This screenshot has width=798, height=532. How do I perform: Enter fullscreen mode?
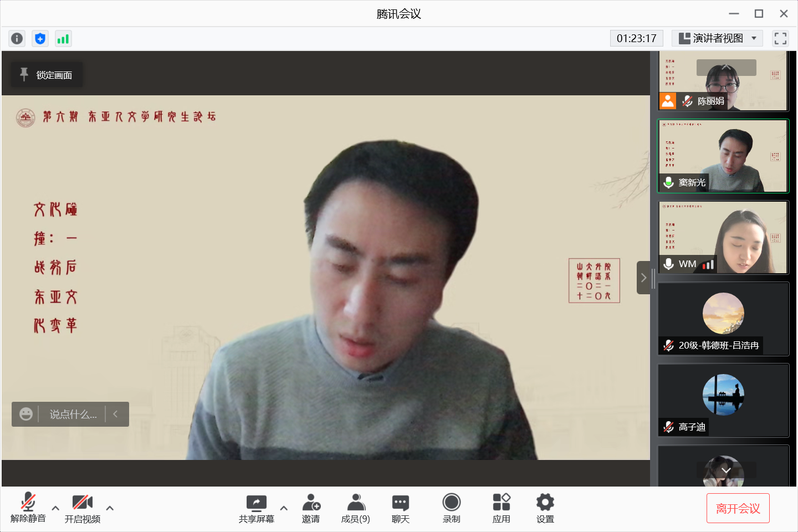[x=780, y=38]
